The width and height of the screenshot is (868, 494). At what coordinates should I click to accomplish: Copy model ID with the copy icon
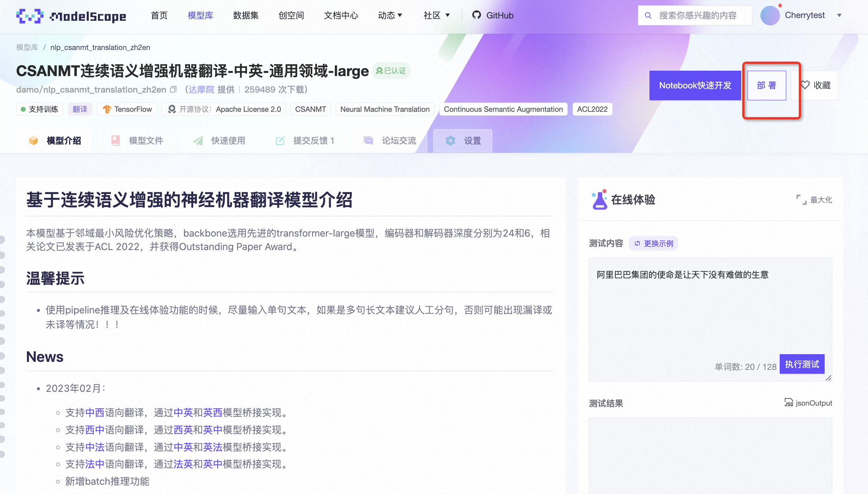173,90
